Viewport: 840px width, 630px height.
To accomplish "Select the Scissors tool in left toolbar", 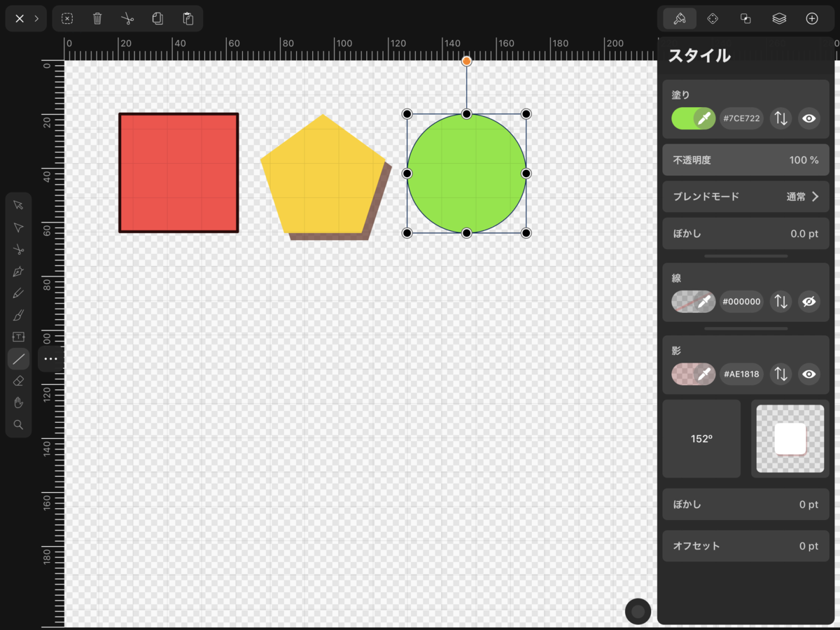I will (x=18, y=249).
